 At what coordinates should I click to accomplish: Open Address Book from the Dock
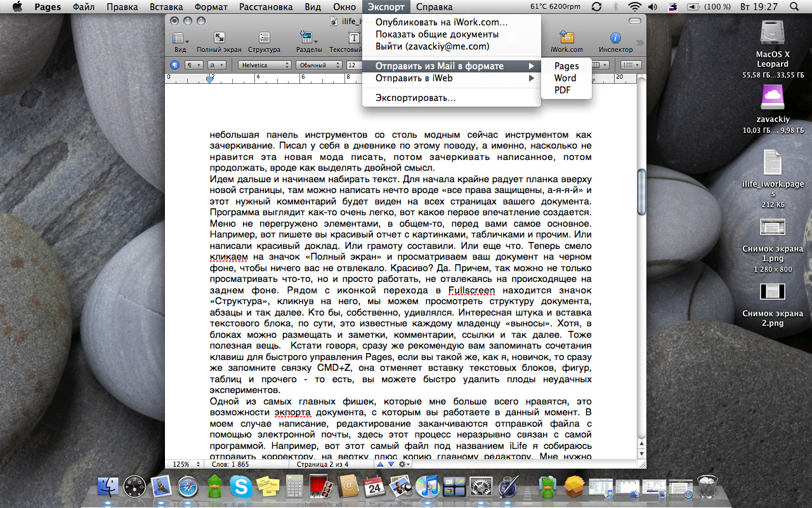pyautogui.click(x=348, y=487)
